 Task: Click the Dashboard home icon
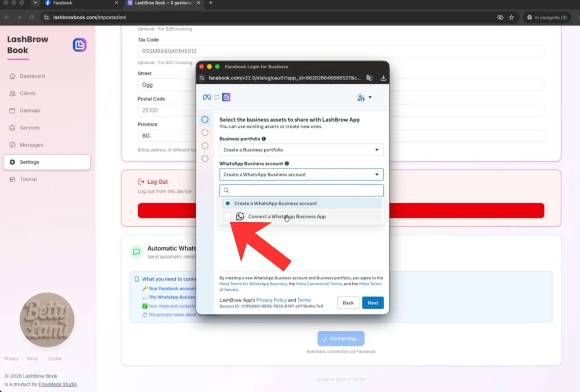pyautogui.click(x=12, y=76)
